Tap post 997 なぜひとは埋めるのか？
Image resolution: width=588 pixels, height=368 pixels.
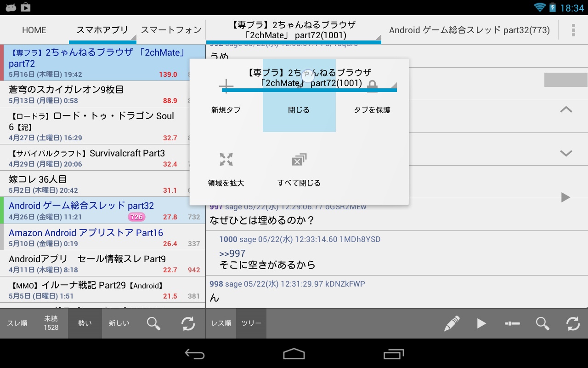[x=262, y=220]
